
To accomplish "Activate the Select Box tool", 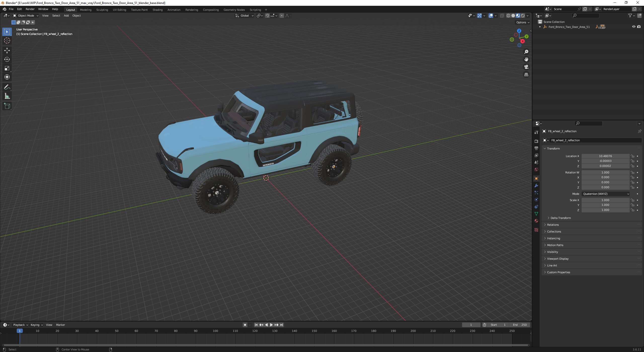I will [x=7, y=32].
